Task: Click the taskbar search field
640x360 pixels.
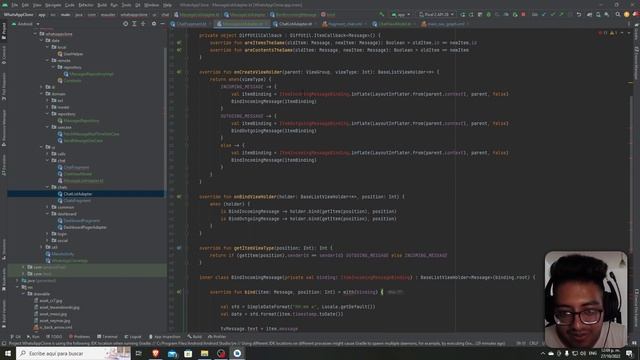Action: coord(73,353)
